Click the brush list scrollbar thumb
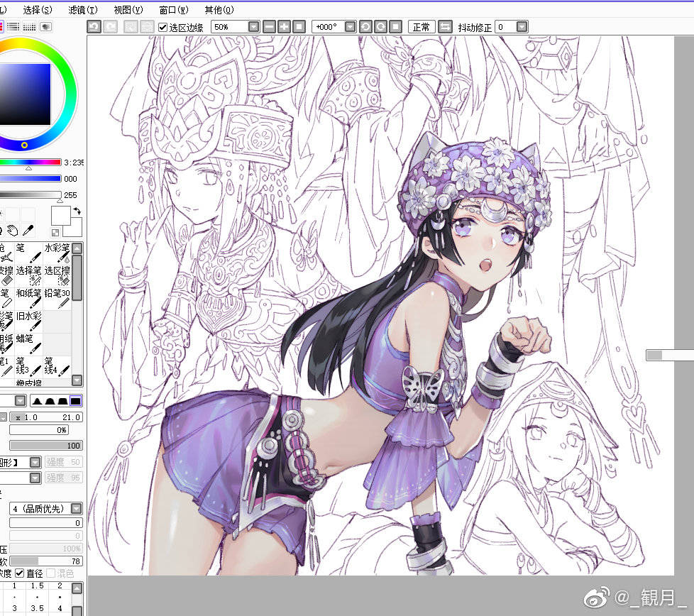This screenshot has height=616, width=694. (77, 277)
